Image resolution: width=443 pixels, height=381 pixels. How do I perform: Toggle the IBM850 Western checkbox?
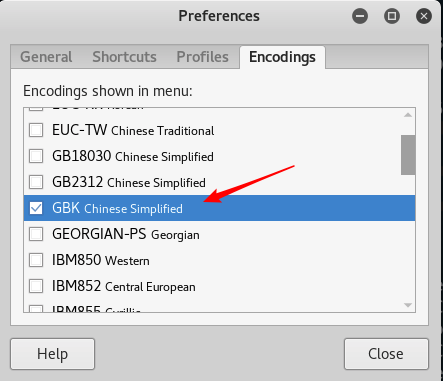click(36, 260)
